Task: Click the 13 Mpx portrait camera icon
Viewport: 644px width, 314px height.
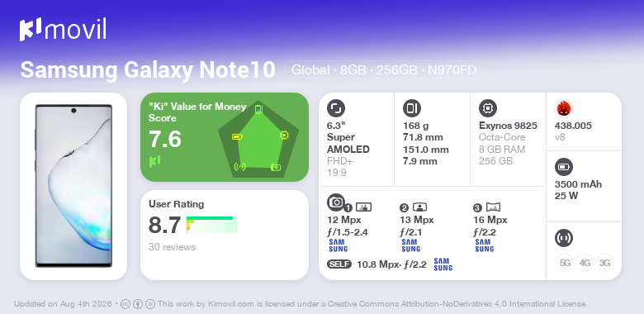Action: pos(419,207)
